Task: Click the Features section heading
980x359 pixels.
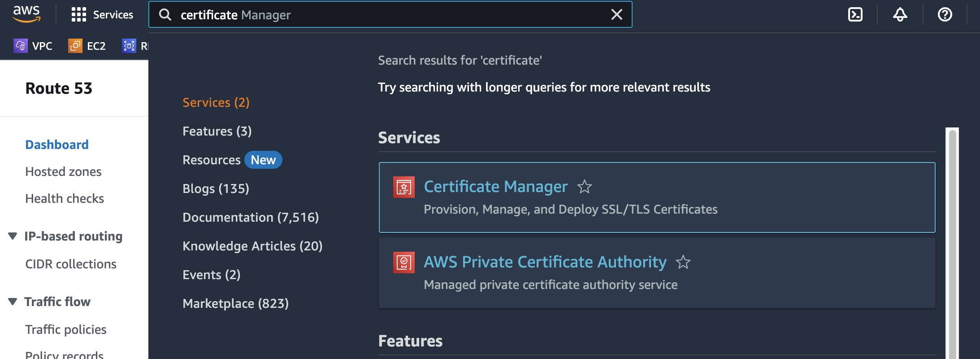Action: [x=410, y=341]
